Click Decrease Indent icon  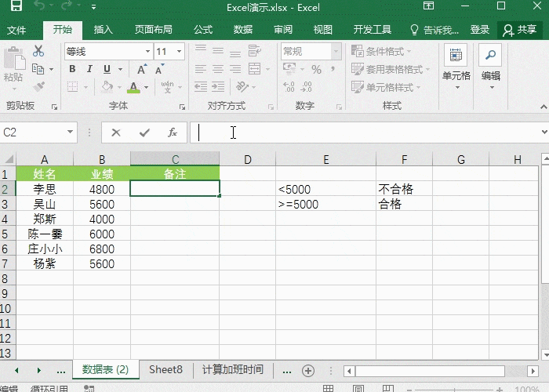tap(201, 86)
